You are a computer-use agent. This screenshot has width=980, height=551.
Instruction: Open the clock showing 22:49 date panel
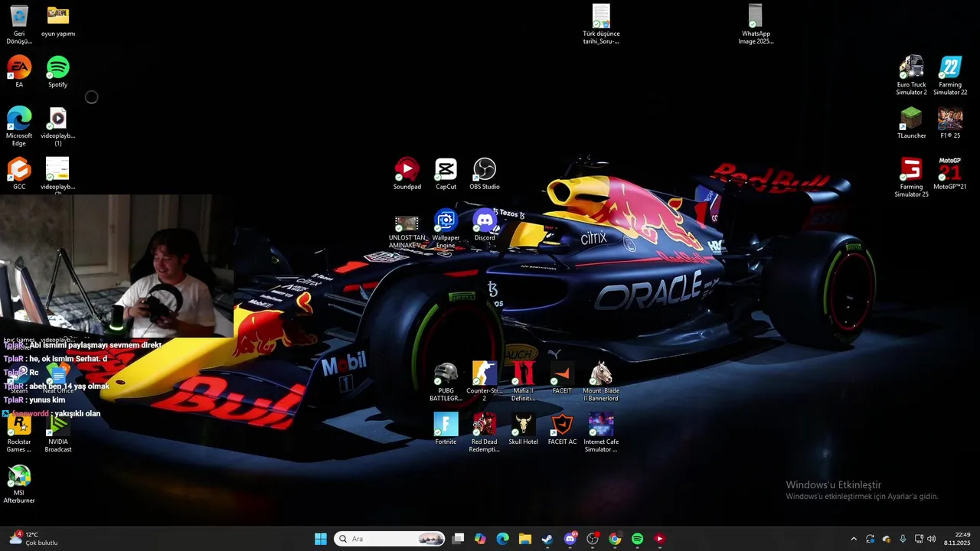point(957,539)
